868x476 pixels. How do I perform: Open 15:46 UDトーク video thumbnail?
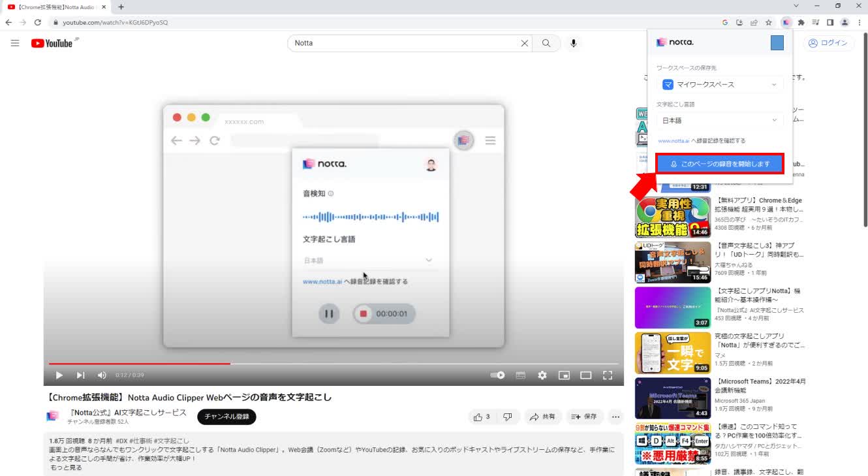[x=673, y=262]
